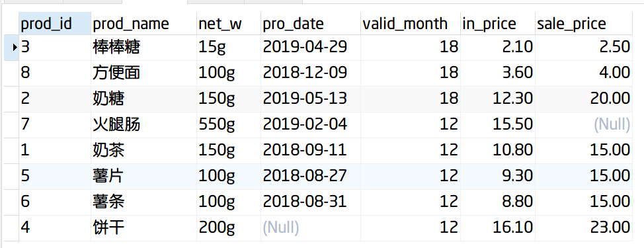Click the 方便面 product name cell

click(143, 73)
